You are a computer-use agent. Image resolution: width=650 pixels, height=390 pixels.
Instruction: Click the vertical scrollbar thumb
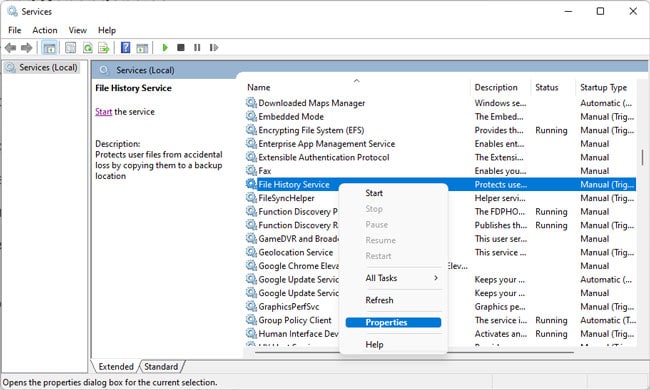coord(643,157)
